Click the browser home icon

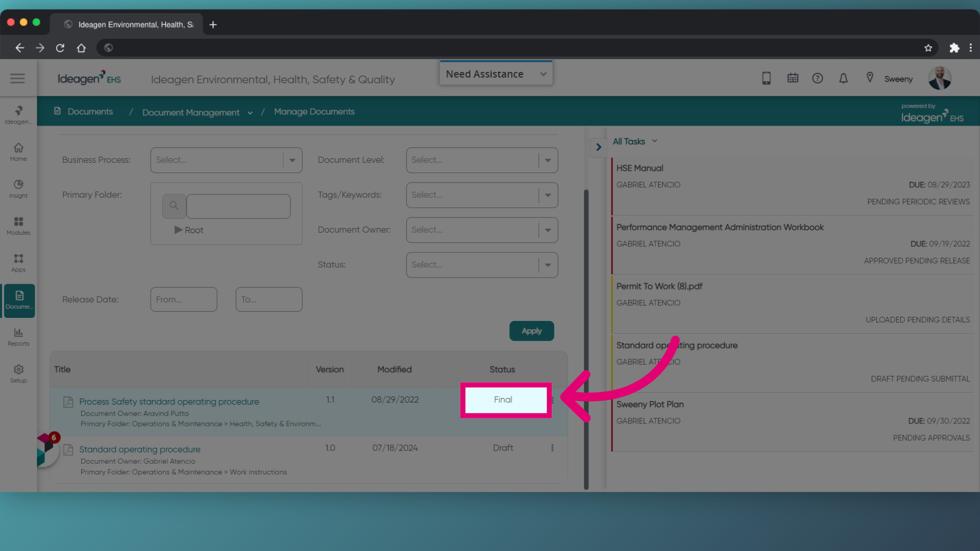[x=81, y=47]
